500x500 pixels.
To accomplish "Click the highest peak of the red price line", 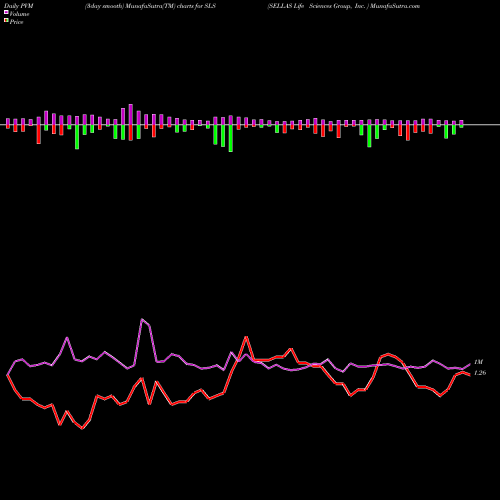I will click(x=246, y=337).
